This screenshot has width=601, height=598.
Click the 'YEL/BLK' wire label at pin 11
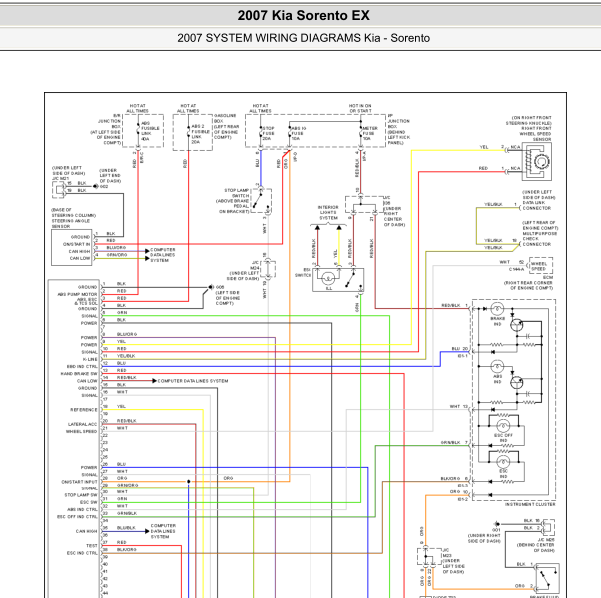pos(126,356)
